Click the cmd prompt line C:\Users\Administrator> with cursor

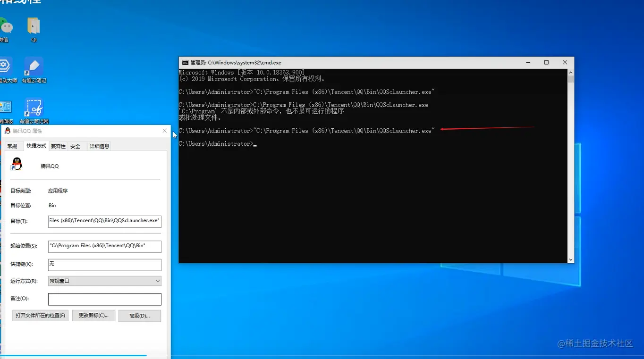pos(217,143)
